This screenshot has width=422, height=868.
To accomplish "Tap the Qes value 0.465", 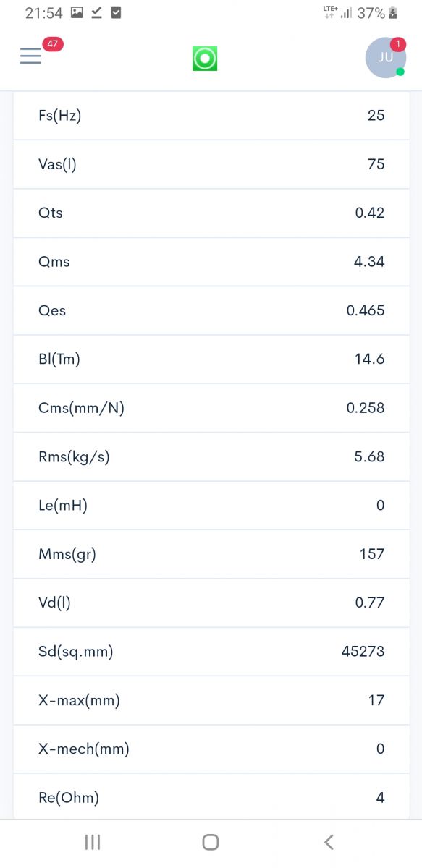I will click(366, 310).
